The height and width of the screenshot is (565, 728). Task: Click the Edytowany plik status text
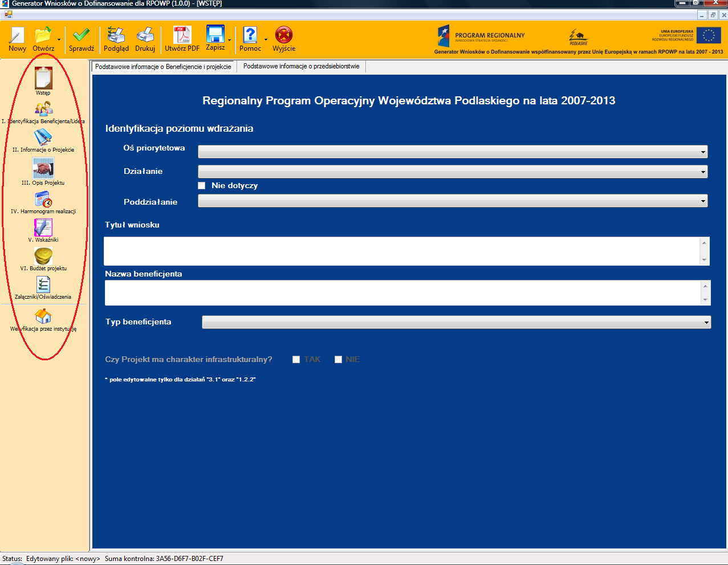[x=63, y=559]
